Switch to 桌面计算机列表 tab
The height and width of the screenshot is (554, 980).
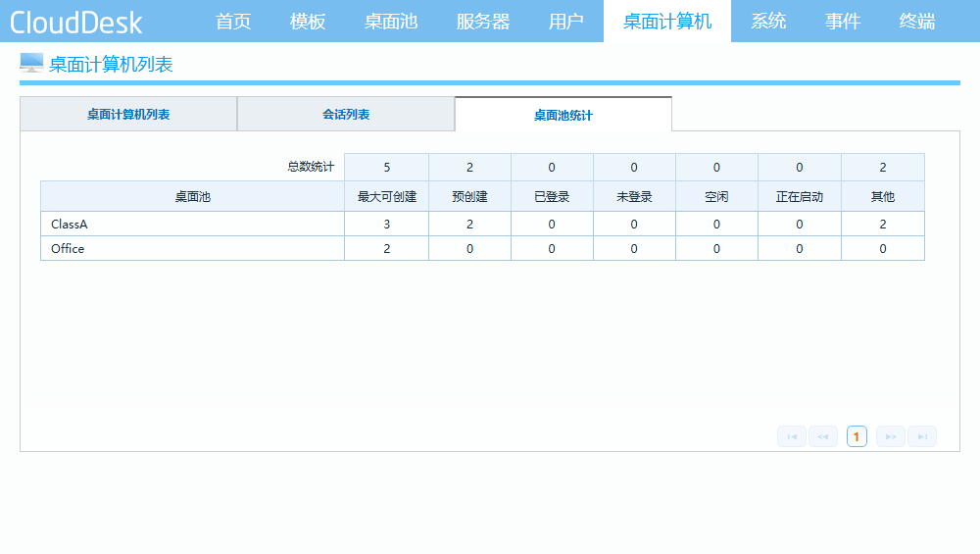tap(128, 115)
